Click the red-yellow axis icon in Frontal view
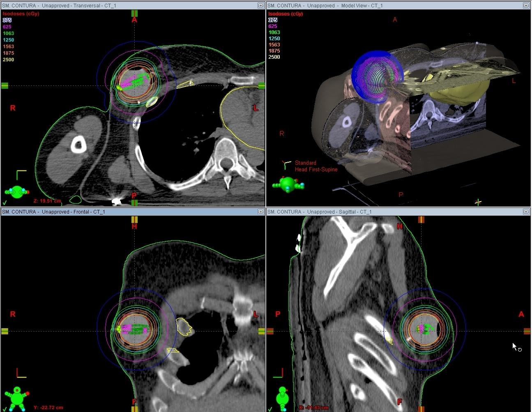This screenshot has height=412, width=532. [21, 373]
